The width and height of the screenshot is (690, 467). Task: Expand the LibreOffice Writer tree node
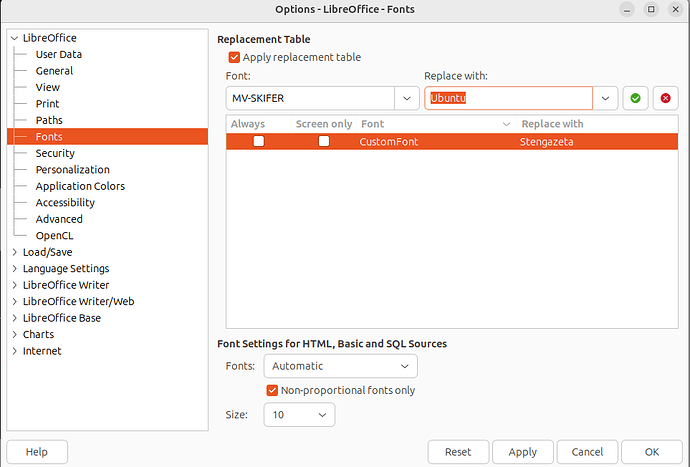point(14,285)
